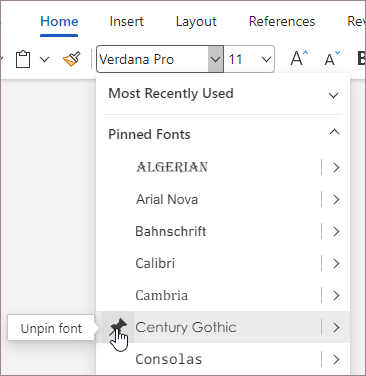The width and height of the screenshot is (366, 376).
Task: Choose the Arial Nova font
Action: [x=167, y=199]
